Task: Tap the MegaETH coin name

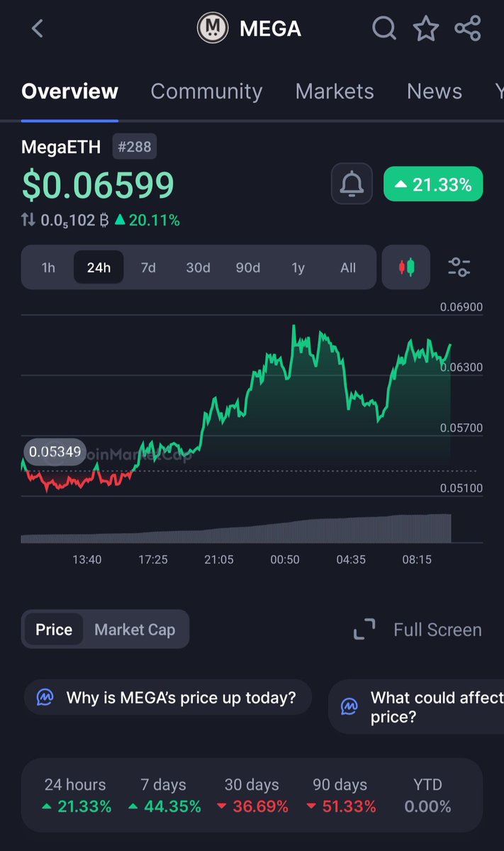Action: (x=61, y=148)
